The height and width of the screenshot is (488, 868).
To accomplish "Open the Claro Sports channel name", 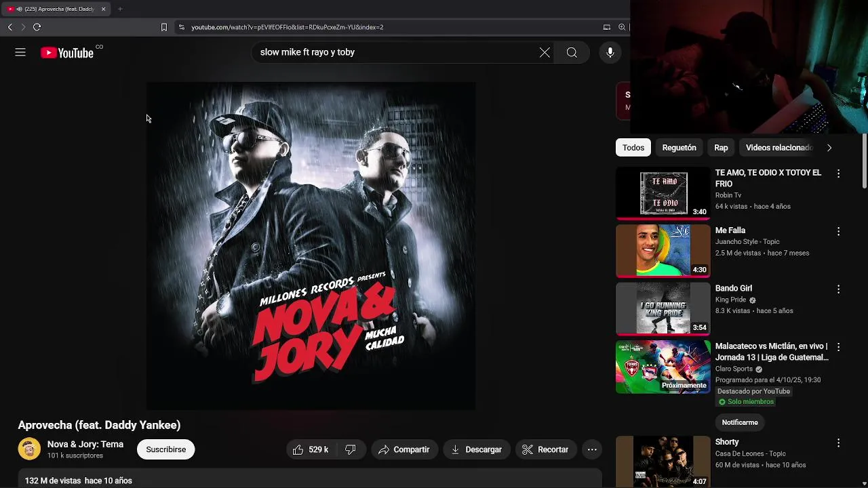I will coord(734,369).
